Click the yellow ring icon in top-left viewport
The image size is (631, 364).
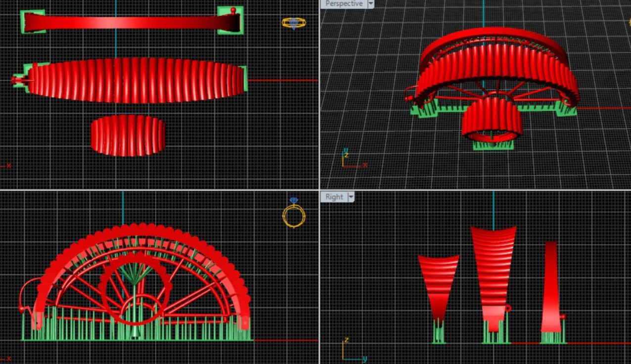(x=294, y=23)
